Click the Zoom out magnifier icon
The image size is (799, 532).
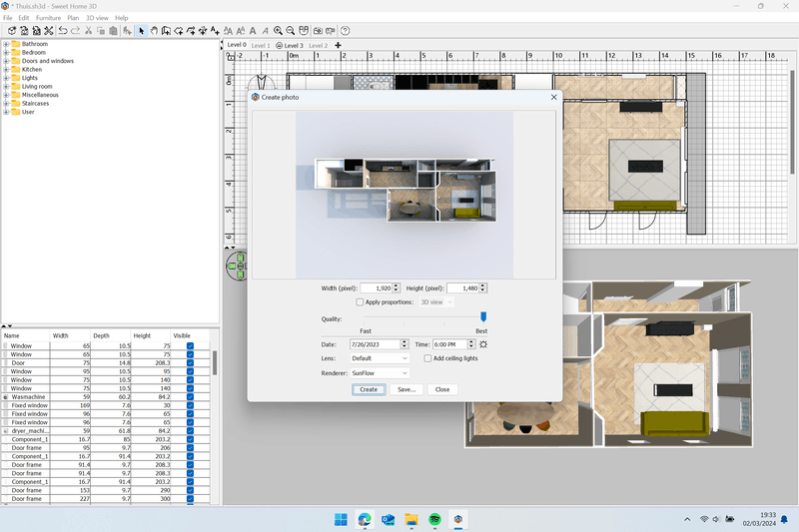pos(291,31)
